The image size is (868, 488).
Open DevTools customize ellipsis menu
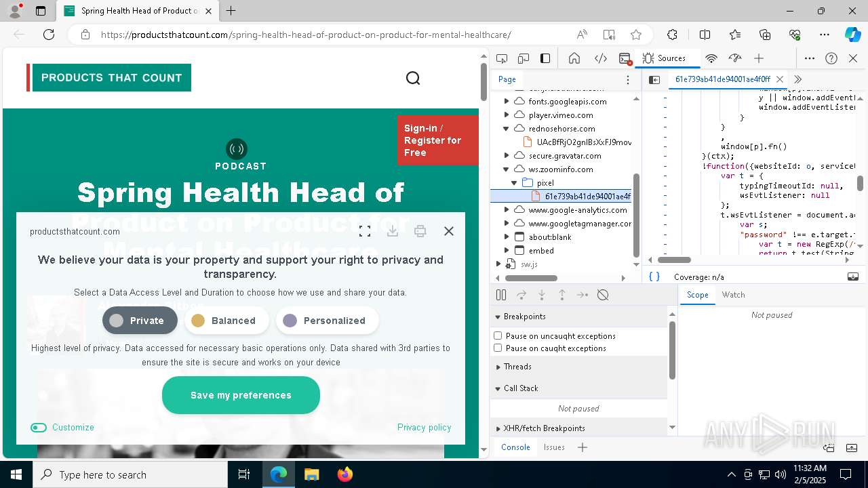[x=810, y=58]
